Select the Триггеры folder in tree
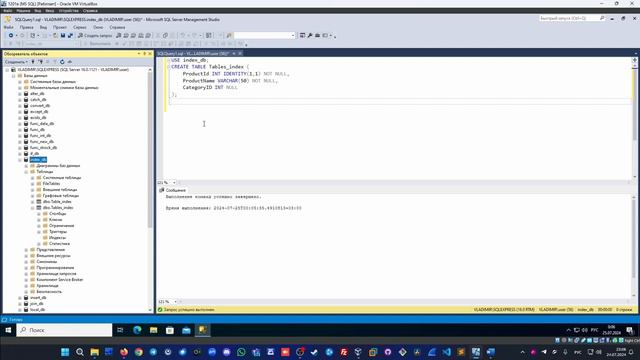640x360 pixels. (58, 232)
